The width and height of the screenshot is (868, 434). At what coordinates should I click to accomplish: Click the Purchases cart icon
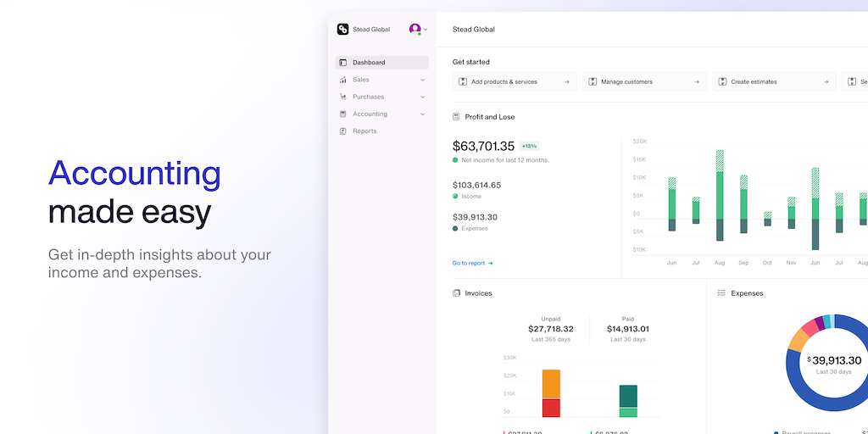[x=342, y=97]
